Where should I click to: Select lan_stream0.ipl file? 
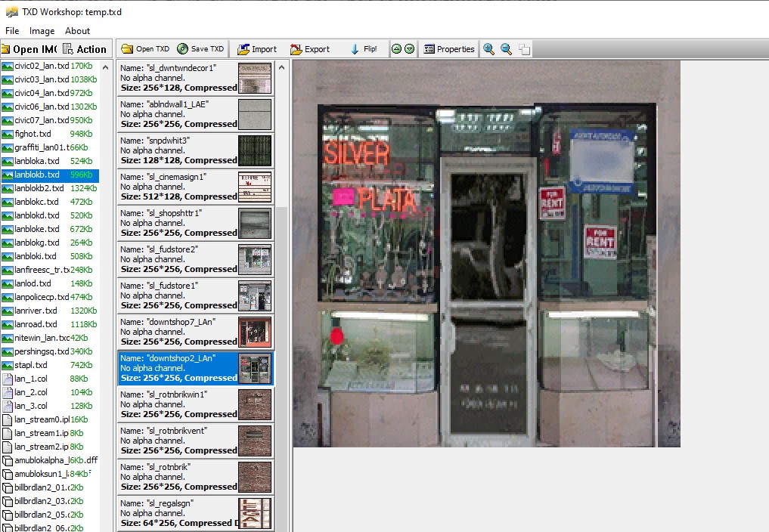pyautogui.click(x=50, y=419)
